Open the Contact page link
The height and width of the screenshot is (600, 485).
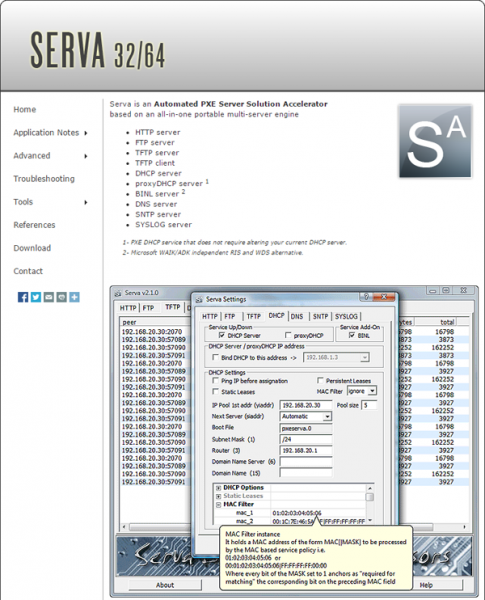coord(28,271)
